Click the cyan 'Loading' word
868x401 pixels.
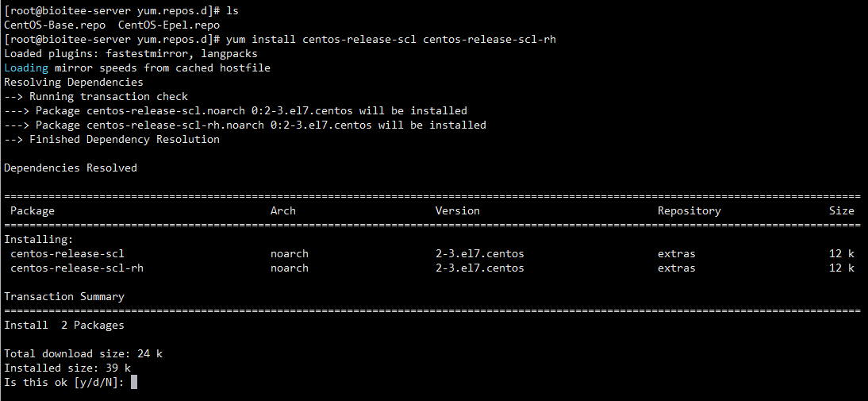26,68
